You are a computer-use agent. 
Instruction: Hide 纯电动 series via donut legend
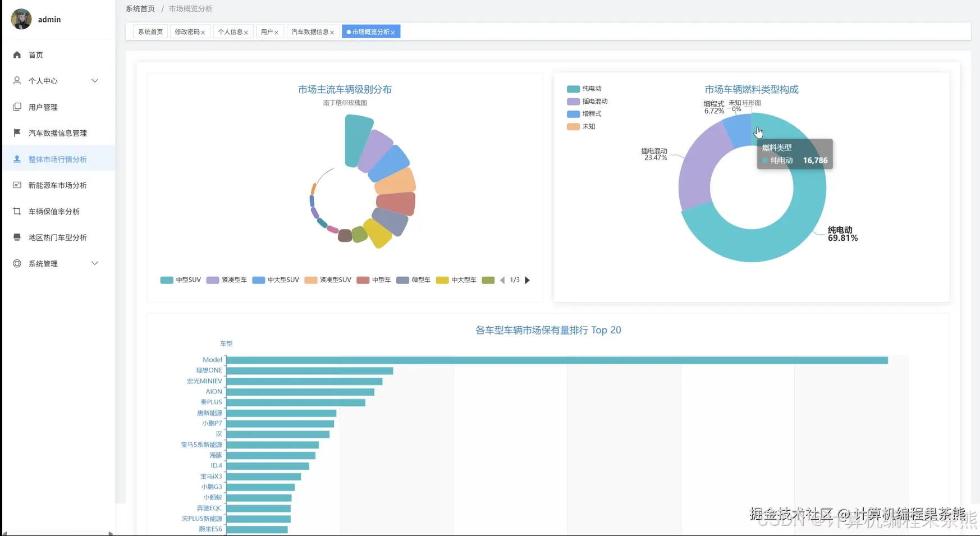[584, 89]
